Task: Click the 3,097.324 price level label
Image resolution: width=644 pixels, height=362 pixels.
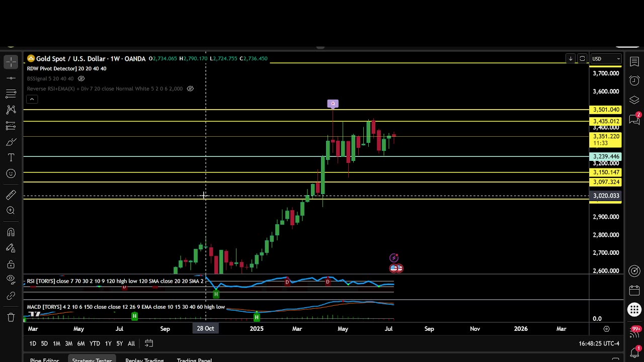Action: coord(606,182)
